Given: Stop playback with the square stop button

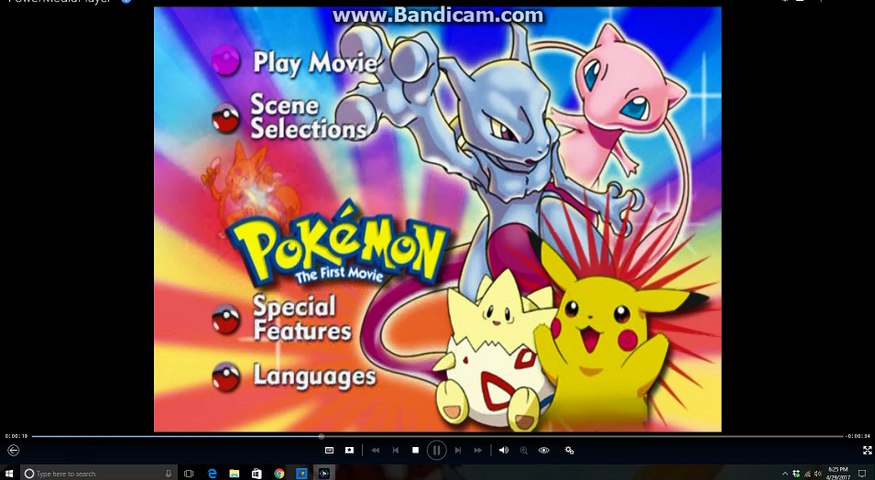Looking at the screenshot, I should click(x=415, y=450).
